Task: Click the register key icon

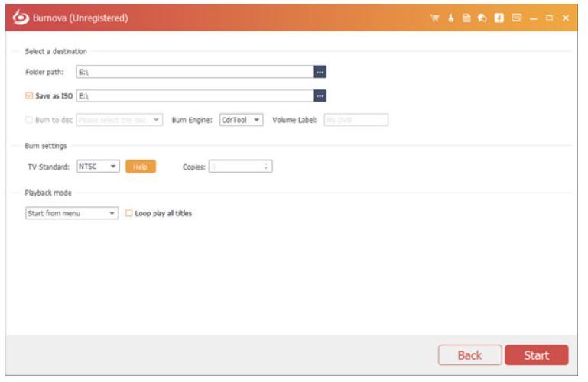Action: click(450, 18)
